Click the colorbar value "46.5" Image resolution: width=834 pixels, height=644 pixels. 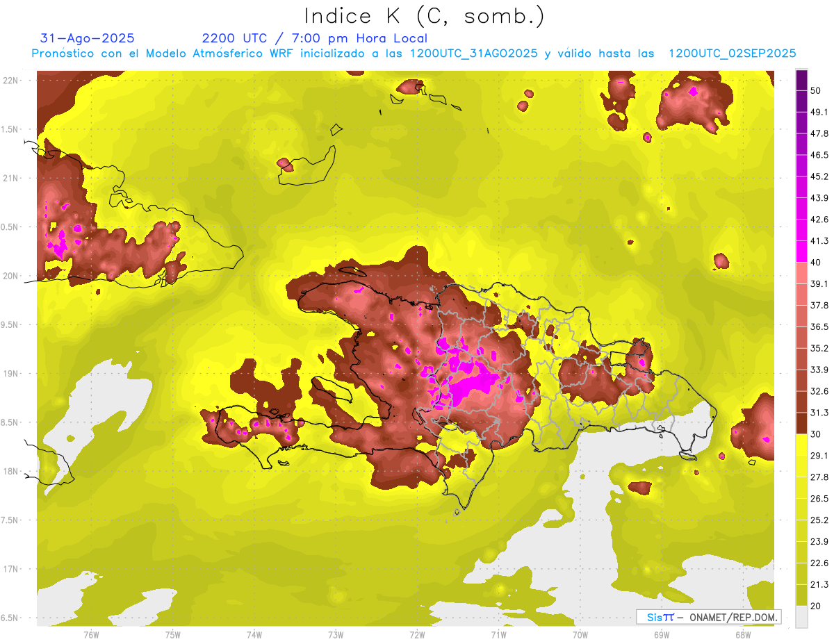click(x=819, y=155)
